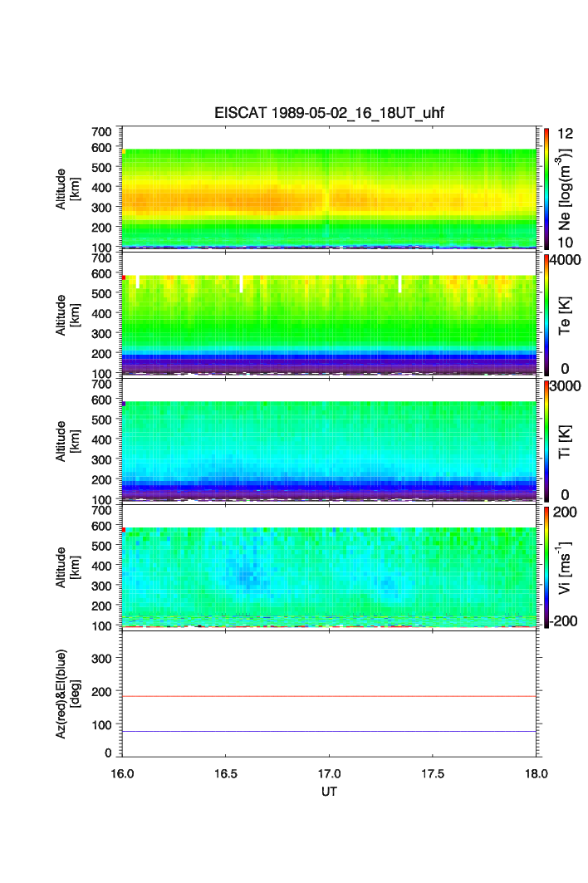
Task: Click the Vi velocity color bar
Action: pyautogui.click(x=546, y=567)
